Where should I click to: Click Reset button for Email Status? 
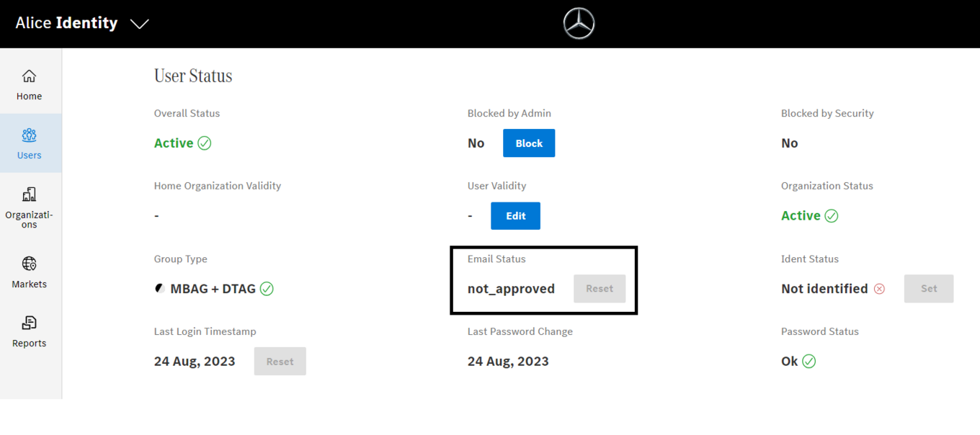point(600,289)
